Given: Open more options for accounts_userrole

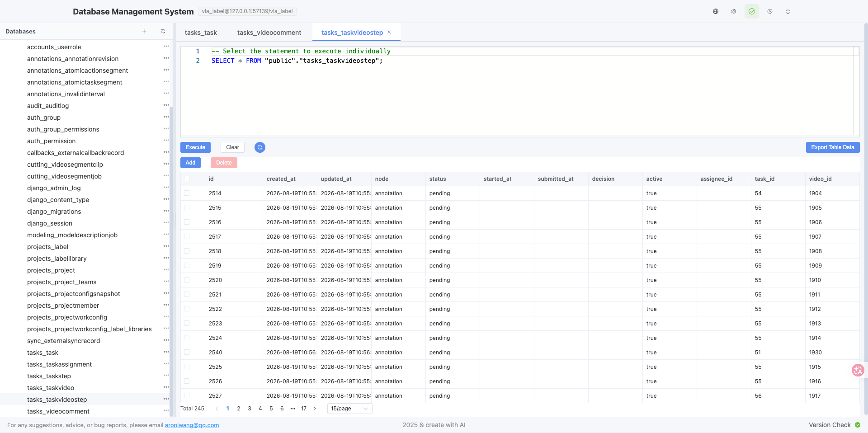Looking at the screenshot, I should point(166,47).
